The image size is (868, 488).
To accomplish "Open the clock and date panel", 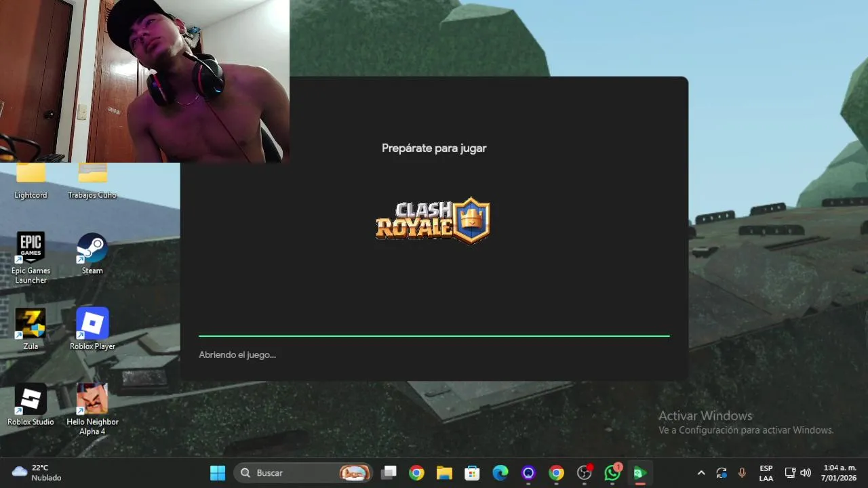I will pos(840,473).
